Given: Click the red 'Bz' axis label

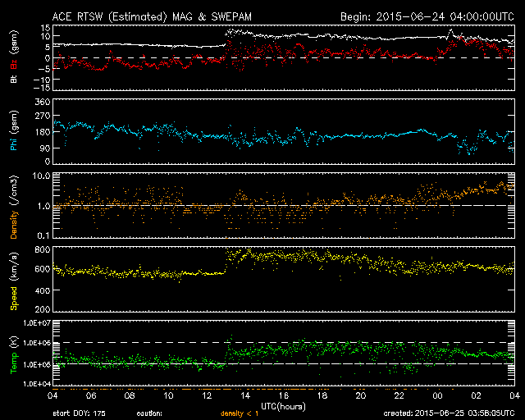Looking at the screenshot, I should (14, 65).
